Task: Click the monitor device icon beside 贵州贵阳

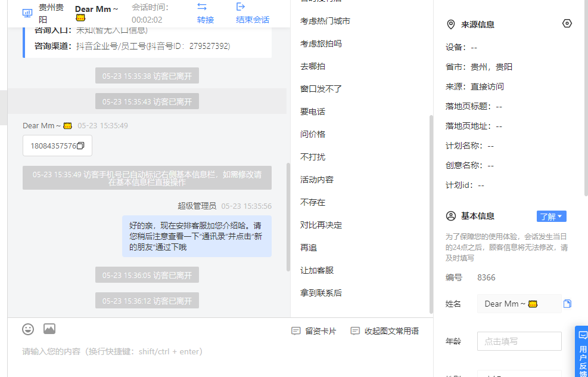Action: coord(27,13)
